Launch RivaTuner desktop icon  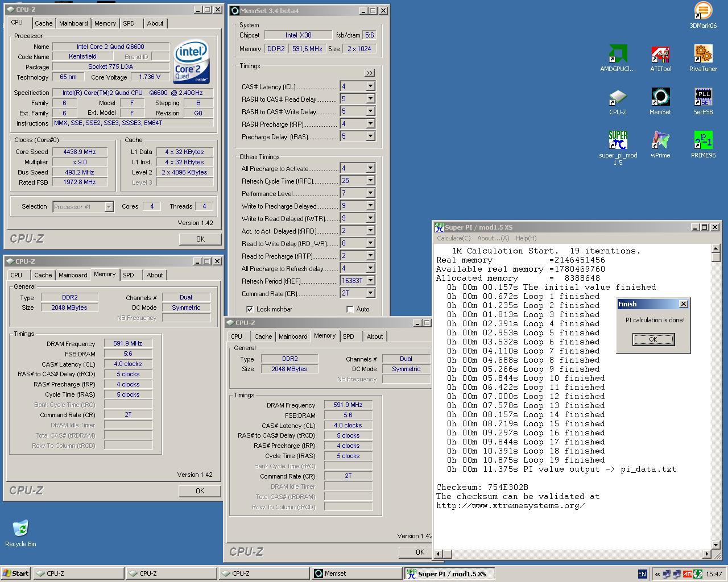703,58
